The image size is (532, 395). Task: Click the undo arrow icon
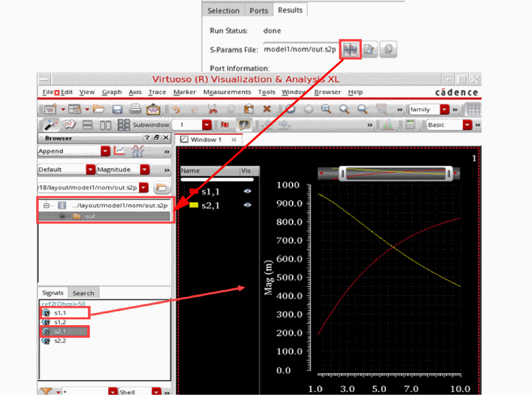(176, 109)
